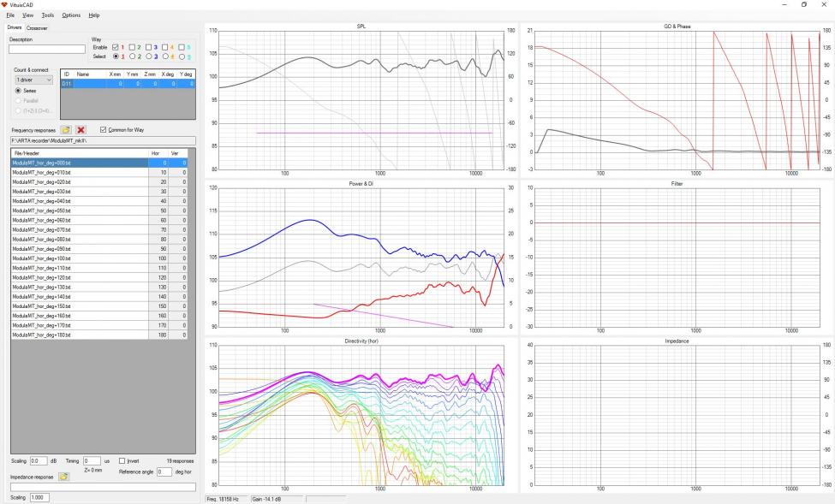Open impedance response folder icon
The height and width of the screenshot is (504, 835).
(x=63, y=477)
